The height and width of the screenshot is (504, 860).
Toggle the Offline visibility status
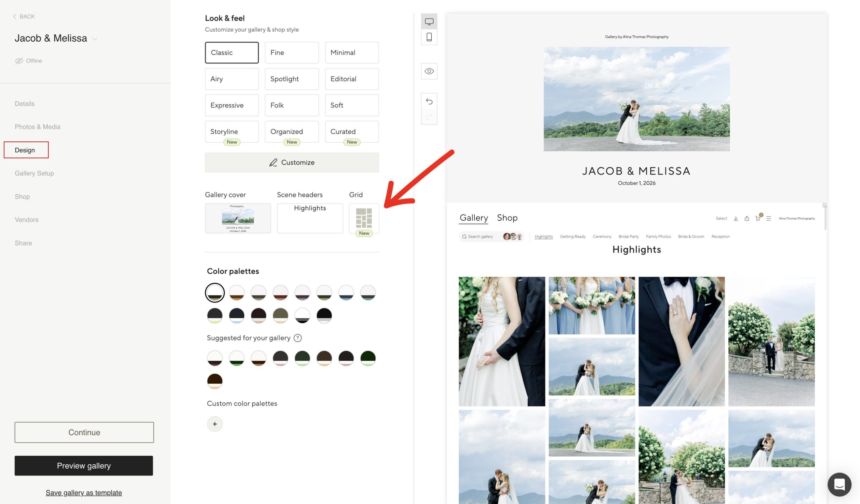coord(28,61)
